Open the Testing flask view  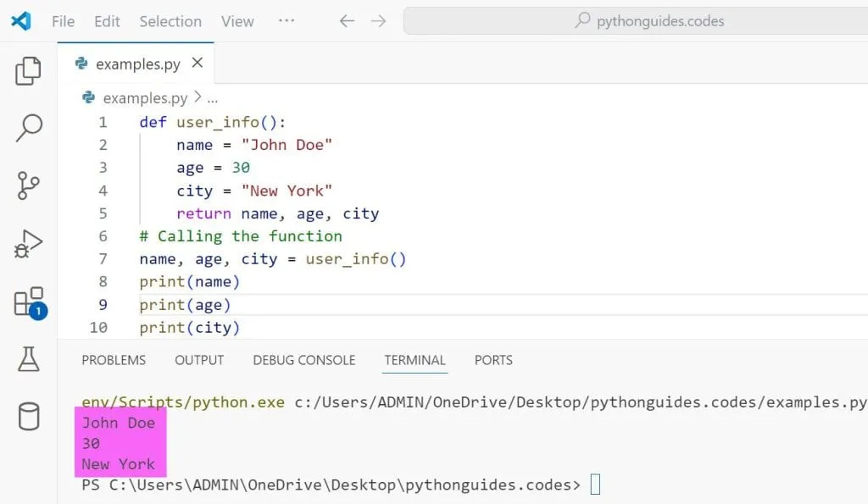28,359
